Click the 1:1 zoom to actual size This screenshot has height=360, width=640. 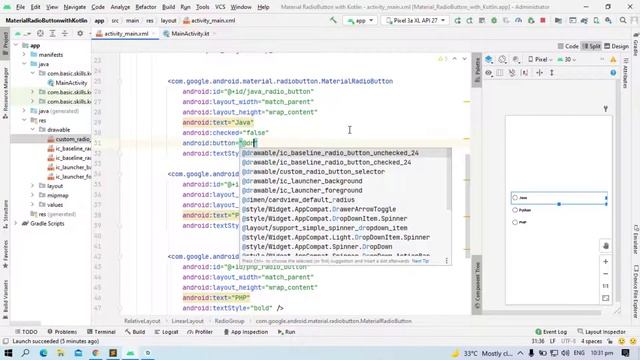point(606,286)
